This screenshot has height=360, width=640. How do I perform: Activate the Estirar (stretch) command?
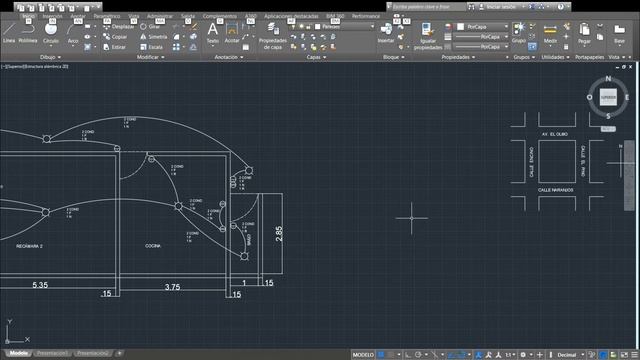[x=114, y=47]
